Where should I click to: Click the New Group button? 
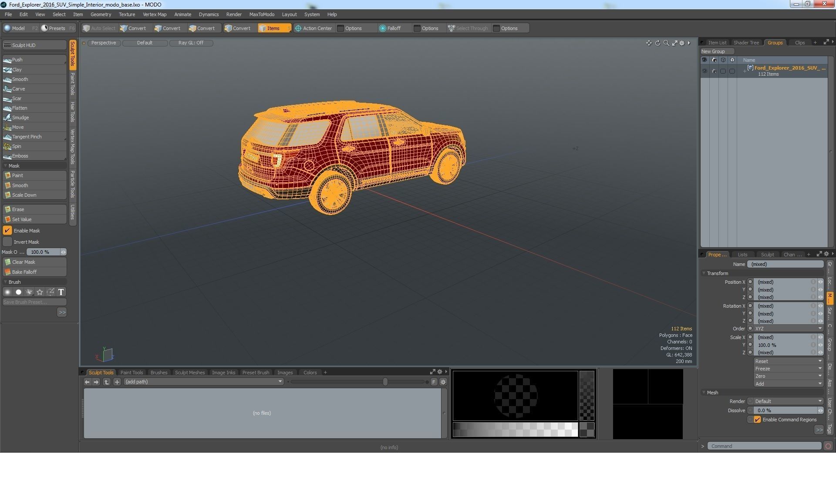pyautogui.click(x=717, y=51)
